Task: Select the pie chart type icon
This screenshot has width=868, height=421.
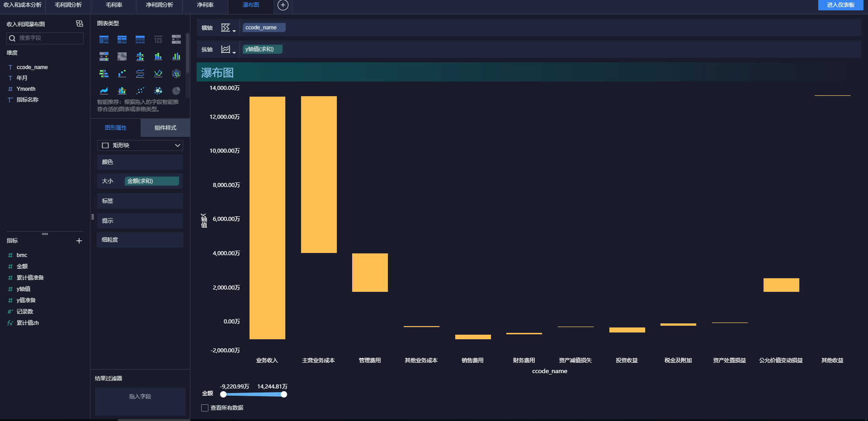Action: tap(176, 91)
